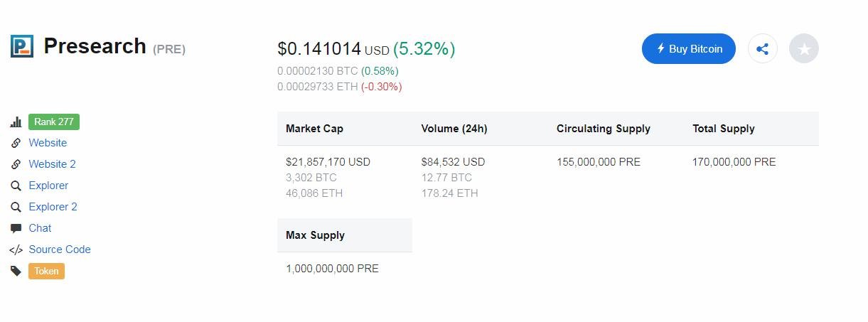This screenshot has height=322, width=868.
Task: Click the bar chart rank icon
Action: point(16,122)
